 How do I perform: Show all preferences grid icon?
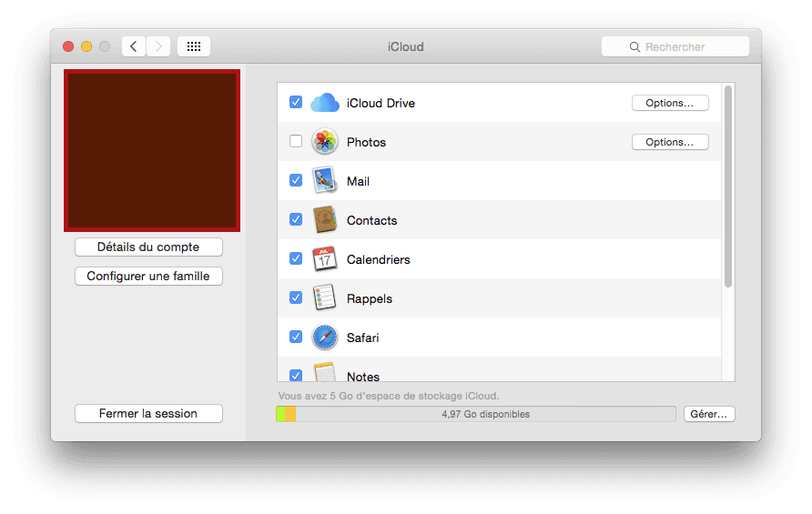click(x=194, y=46)
